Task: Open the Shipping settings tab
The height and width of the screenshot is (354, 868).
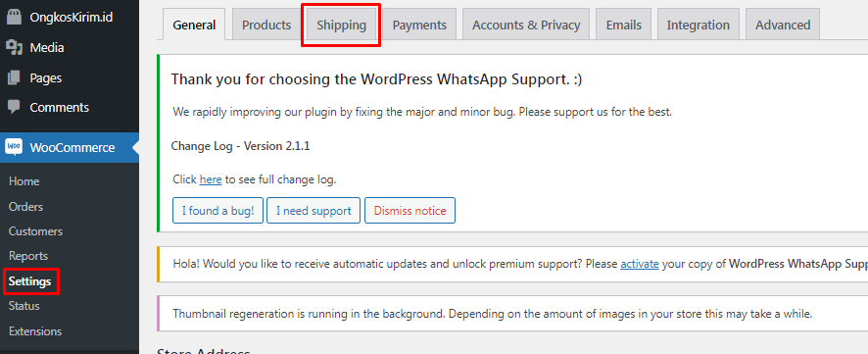Action: [342, 25]
